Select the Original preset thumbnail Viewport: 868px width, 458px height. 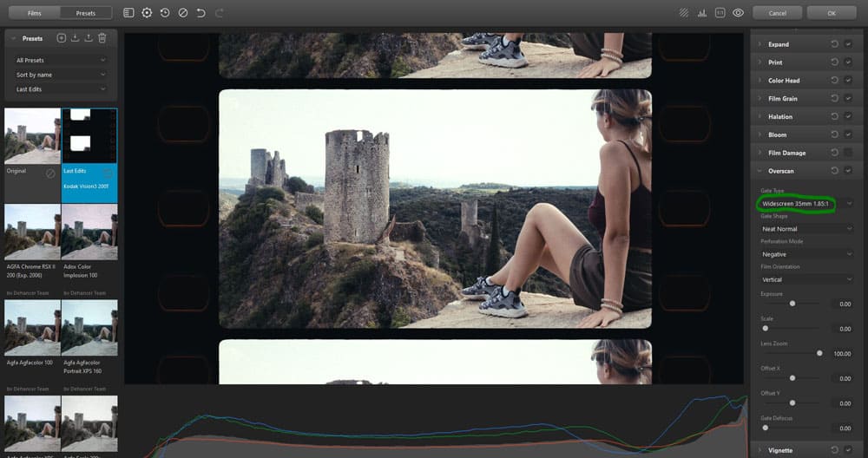click(33, 136)
